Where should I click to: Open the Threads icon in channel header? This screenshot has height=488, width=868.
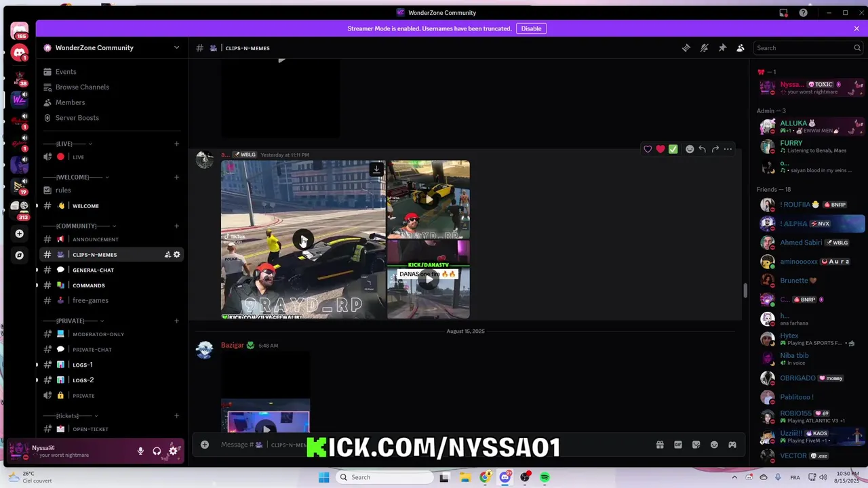(x=686, y=48)
